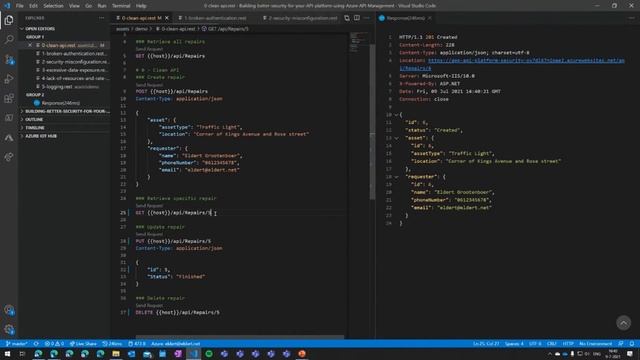
Task: Send Request for Create repair POST
Action: [149, 84]
